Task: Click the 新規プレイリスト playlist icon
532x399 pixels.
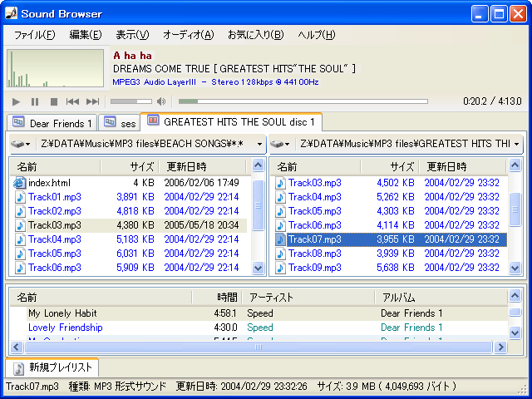Action: [x=18, y=367]
